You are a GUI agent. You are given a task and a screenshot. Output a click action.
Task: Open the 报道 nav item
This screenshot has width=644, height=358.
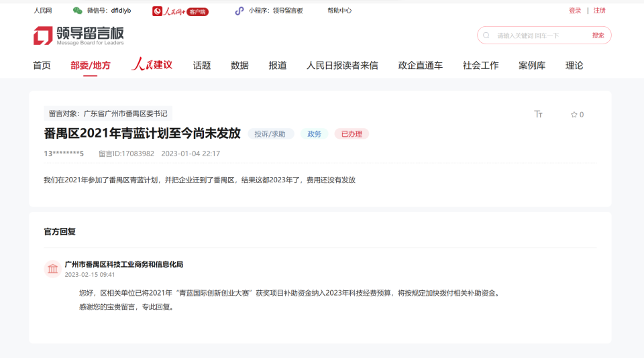(x=278, y=65)
